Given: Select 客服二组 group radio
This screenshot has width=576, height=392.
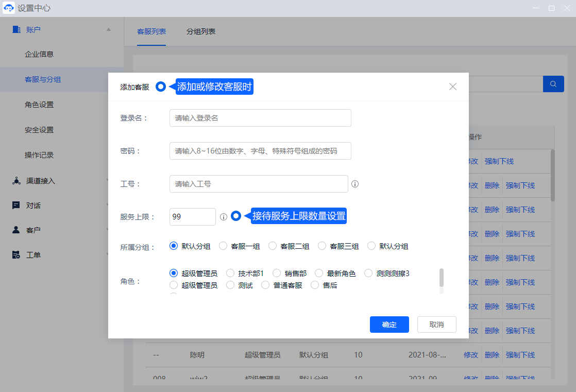Looking at the screenshot, I should [x=272, y=246].
